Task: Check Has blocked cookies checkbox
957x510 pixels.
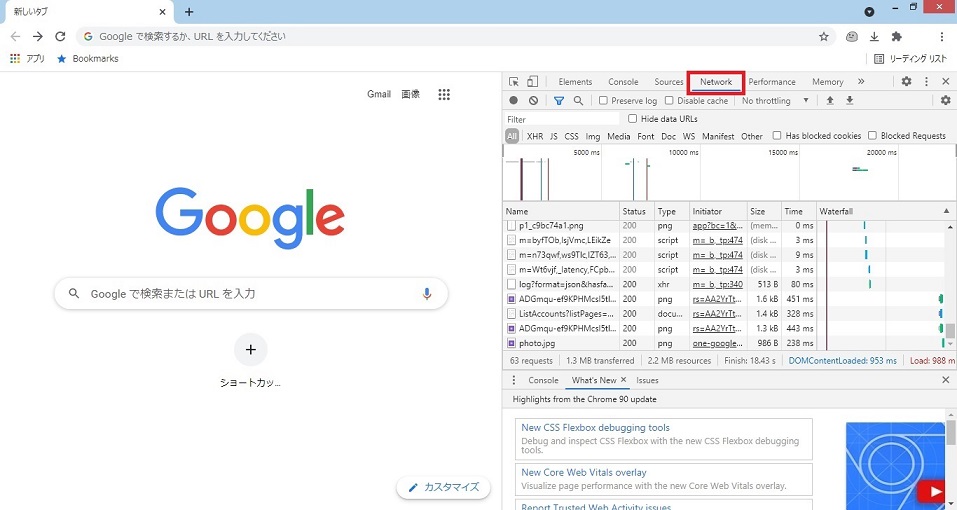Action: 777,135
